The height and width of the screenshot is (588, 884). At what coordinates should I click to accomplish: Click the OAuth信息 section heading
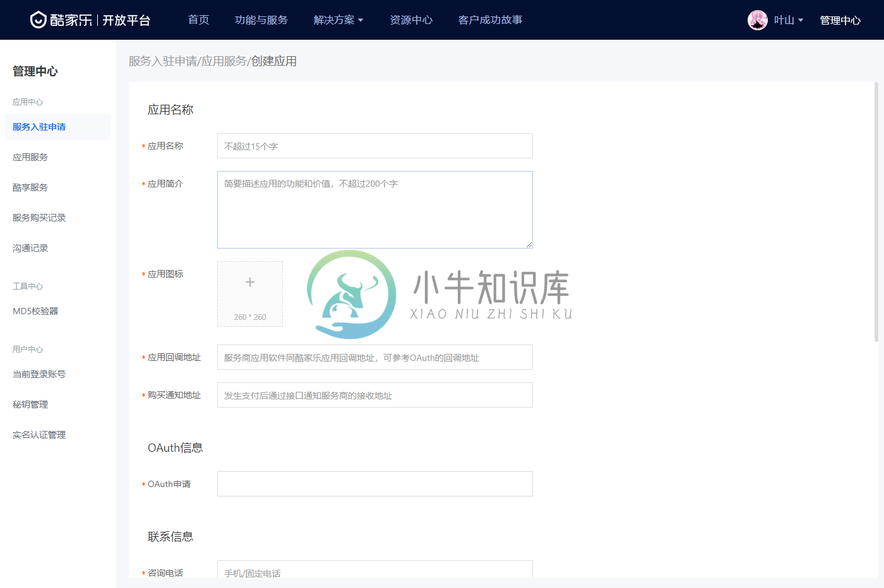tap(176, 447)
